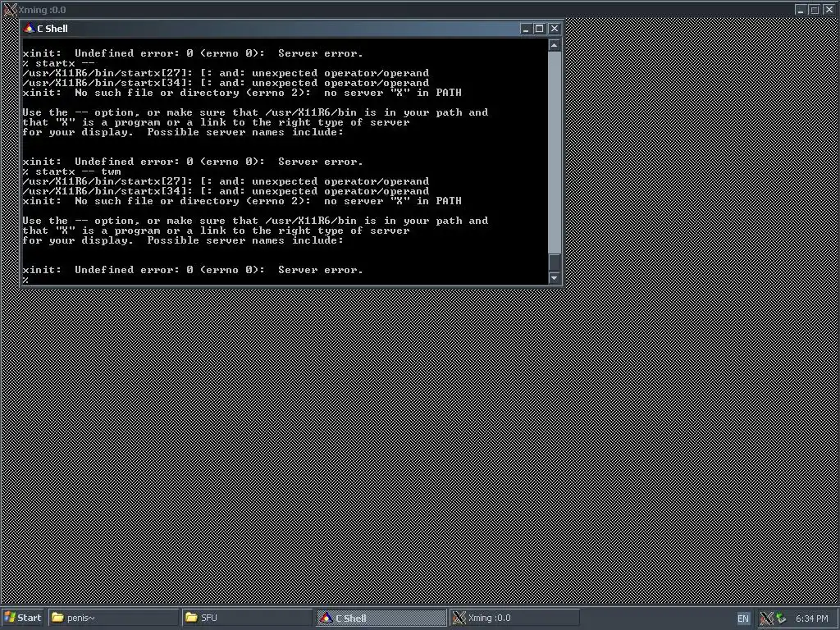The width and height of the screenshot is (840, 630).
Task: Activate the Xming :0.0 taskbar button
Action: [514, 618]
